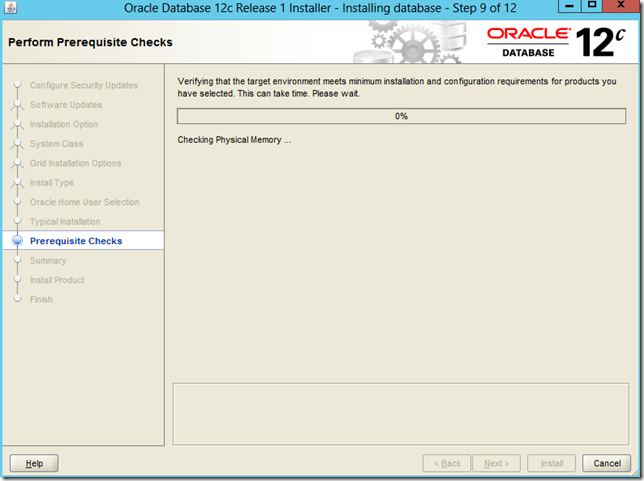Viewport: 644px width, 481px height.
Task: Select Grid Installation Options step
Action: (x=76, y=163)
